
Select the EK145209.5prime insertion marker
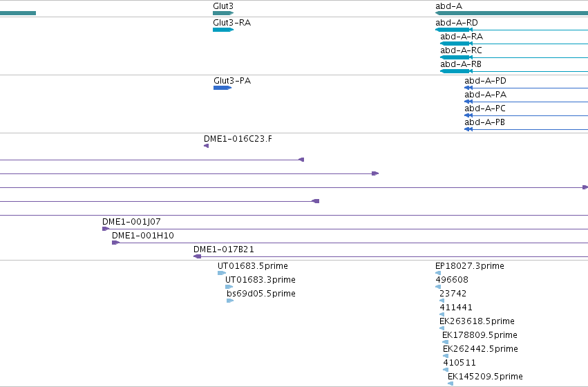point(451,384)
